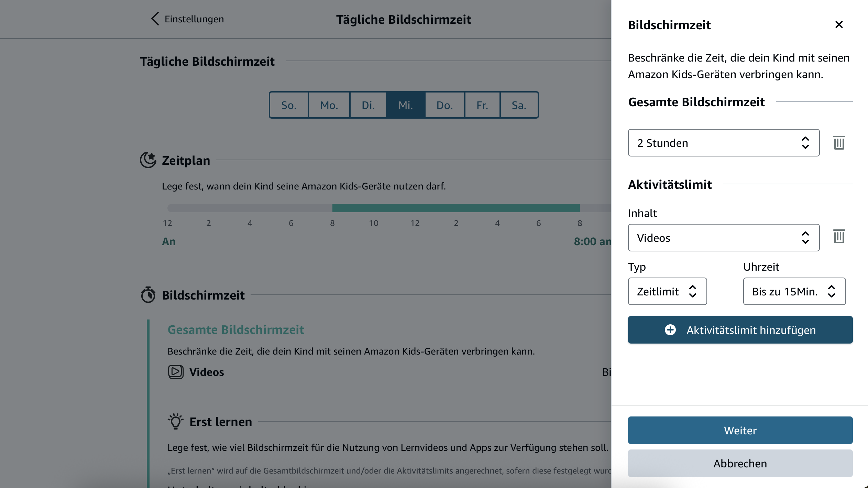Screen dimensions: 868x488
Task: Click the Zeitplan moon icon
Action: point(148,160)
